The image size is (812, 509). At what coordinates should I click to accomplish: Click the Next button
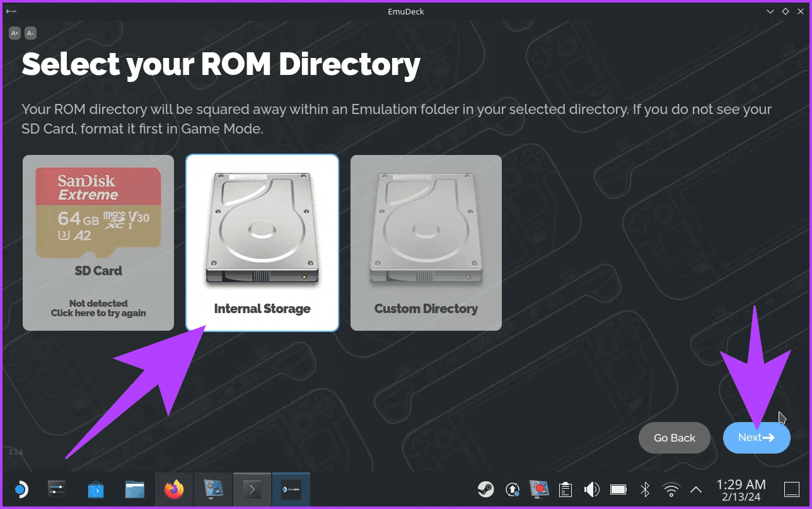click(x=756, y=438)
